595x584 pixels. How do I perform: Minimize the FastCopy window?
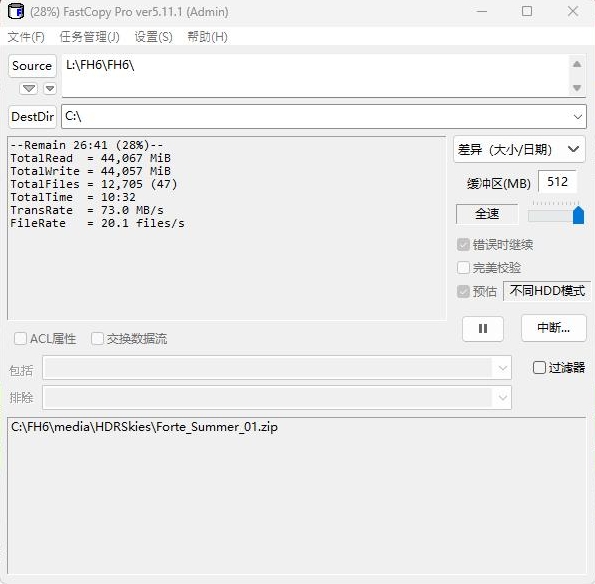[x=482, y=11]
